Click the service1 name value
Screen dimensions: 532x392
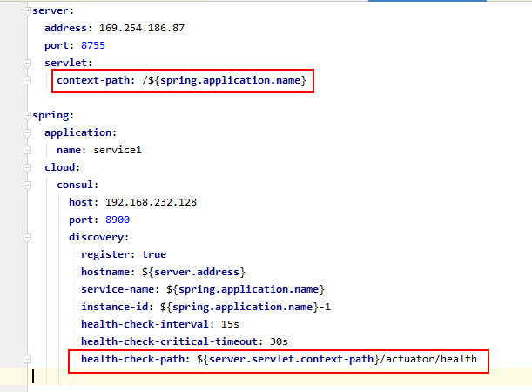pos(118,150)
